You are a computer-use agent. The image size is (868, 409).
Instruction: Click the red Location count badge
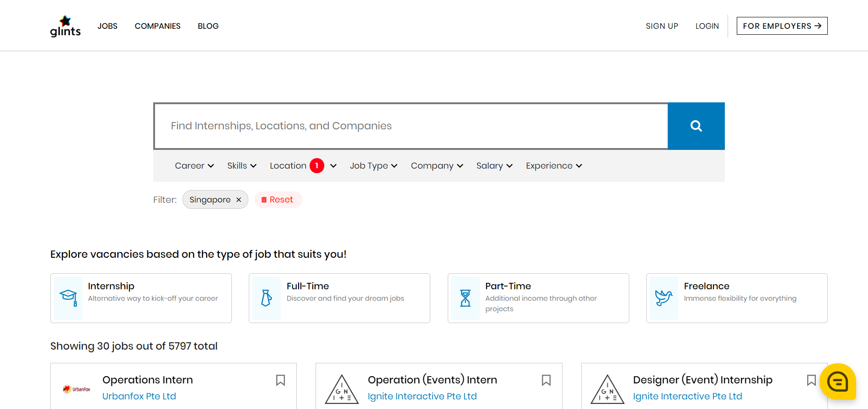click(x=317, y=166)
